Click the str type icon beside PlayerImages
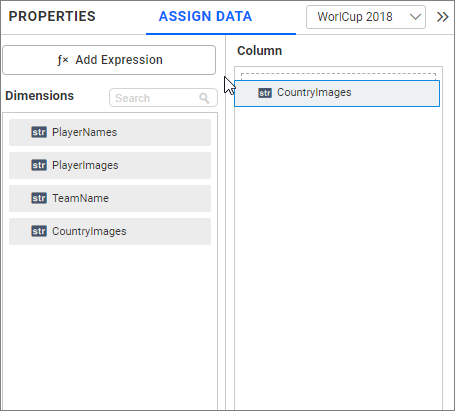Viewport: 455px width, 411px height. (x=39, y=165)
